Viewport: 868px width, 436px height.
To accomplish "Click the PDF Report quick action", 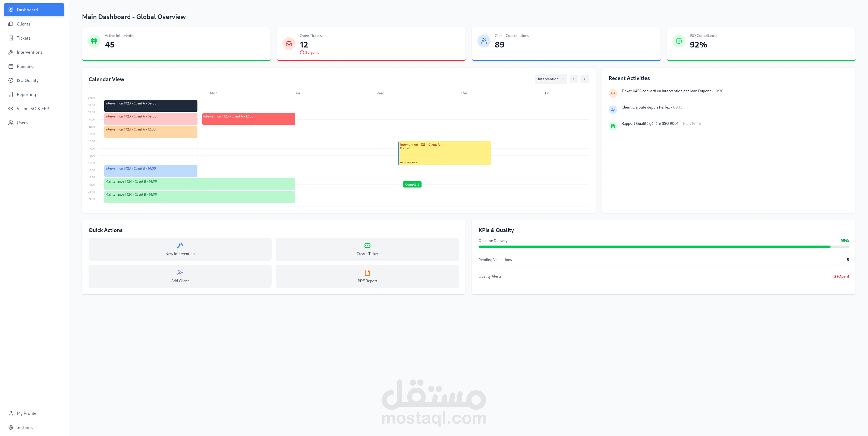I will (x=367, y=276).
